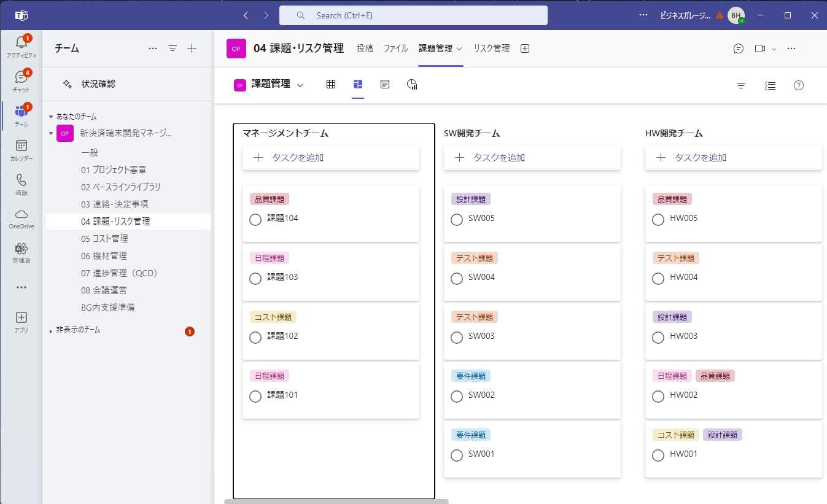This screenshot has width=827, height=504.
Task: Open the teams list filter icon
Action: coord(173,48)
